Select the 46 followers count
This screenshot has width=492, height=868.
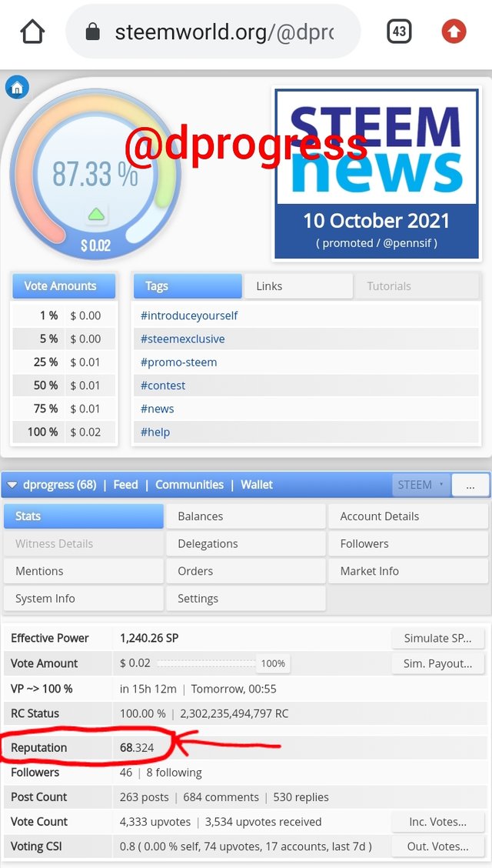pyautogui.click(x=126, y=773)
